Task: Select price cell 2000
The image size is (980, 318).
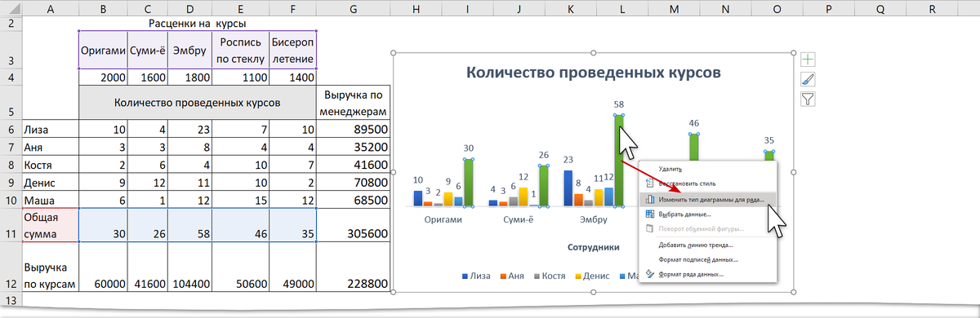Action: (x=103, y=78)
